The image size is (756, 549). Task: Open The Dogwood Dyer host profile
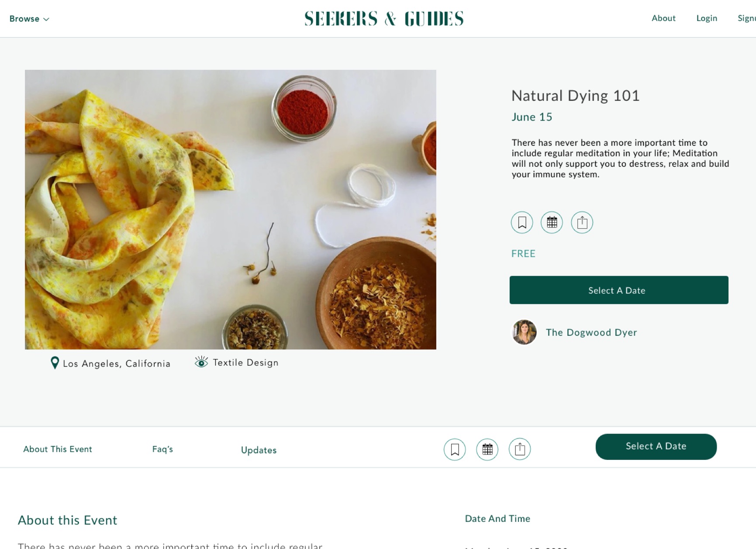(x=591, y=333)
